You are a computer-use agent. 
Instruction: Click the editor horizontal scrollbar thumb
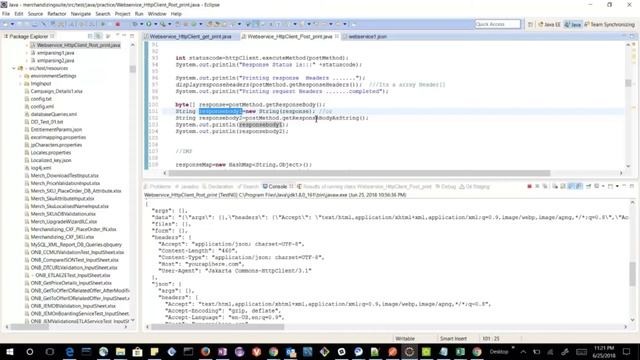(359, 173)
